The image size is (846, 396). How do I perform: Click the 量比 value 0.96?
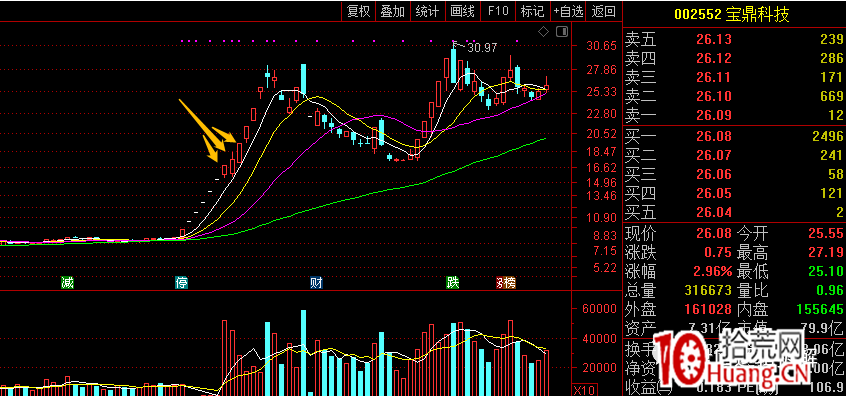coord(829,290)
